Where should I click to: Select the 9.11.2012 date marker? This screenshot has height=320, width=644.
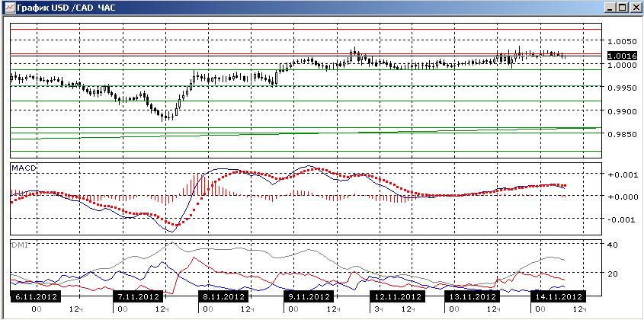[x=309, y=296]
